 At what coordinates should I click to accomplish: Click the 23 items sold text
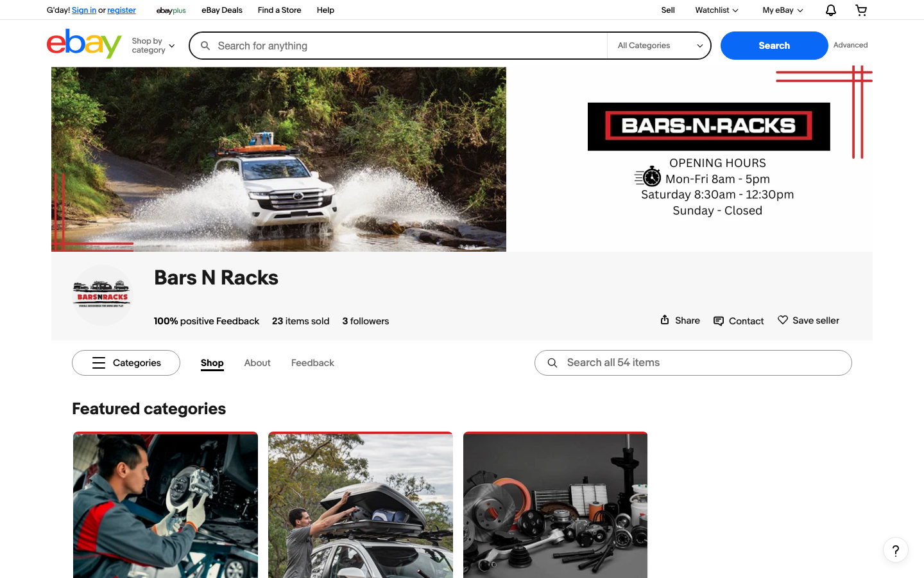(x=300, y=321)
